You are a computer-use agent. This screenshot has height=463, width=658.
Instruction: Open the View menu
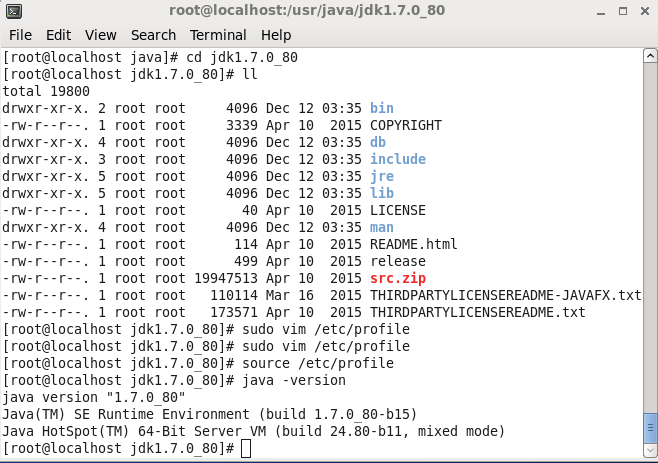click(100, 35)
